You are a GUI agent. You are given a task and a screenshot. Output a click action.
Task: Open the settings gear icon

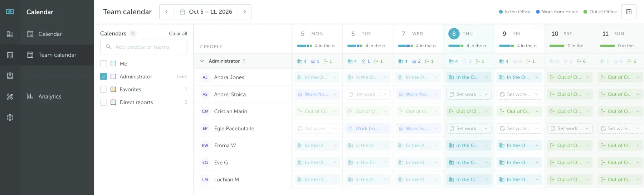pyautogui.click(x=10, y=117)
